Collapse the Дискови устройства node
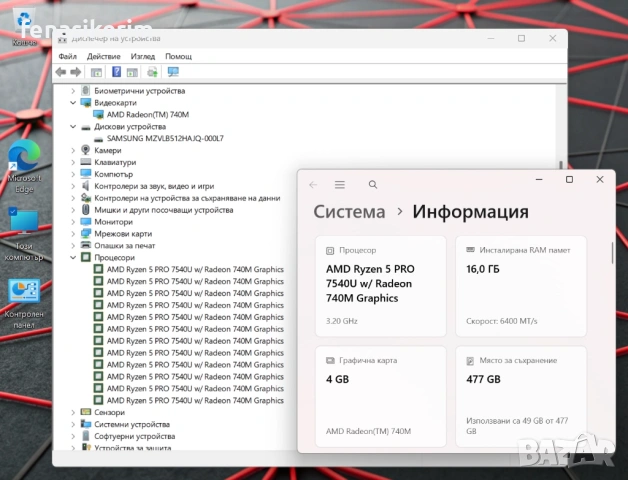Viewport: 628px width, 480px height. coord(73,127)
